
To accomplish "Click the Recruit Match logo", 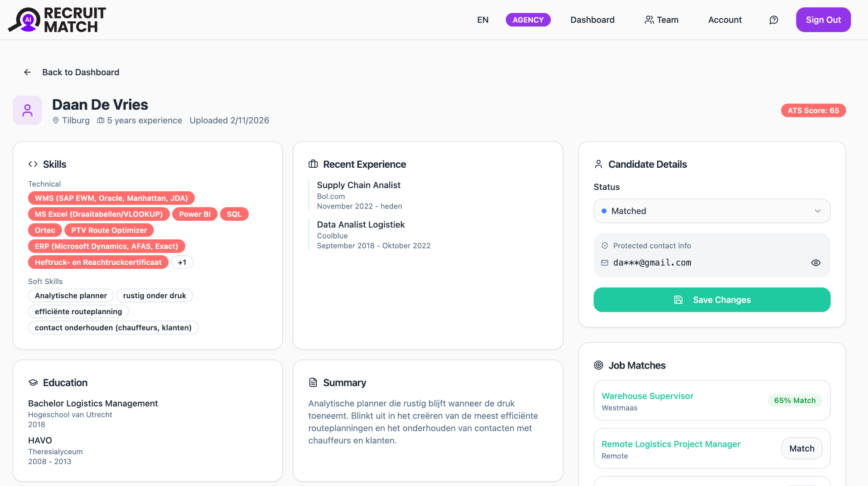I will (x=56, y=19).
